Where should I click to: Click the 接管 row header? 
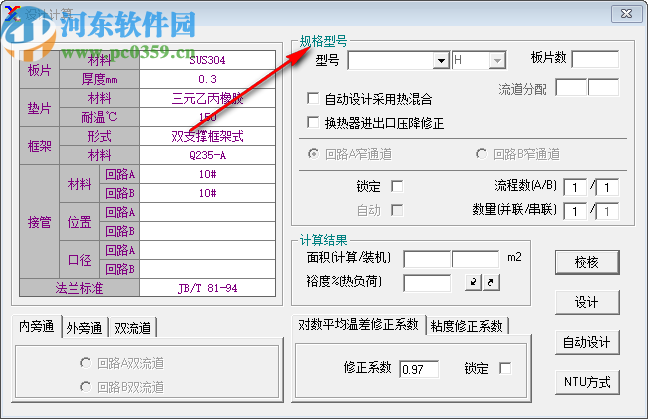[x=39, y=222]
